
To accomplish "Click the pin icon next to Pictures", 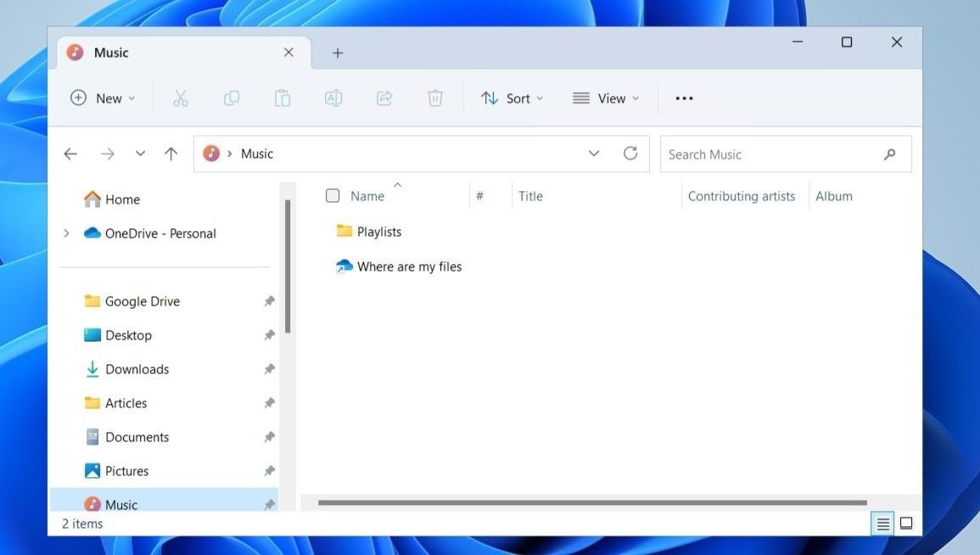I will click(x=269, y=471).
